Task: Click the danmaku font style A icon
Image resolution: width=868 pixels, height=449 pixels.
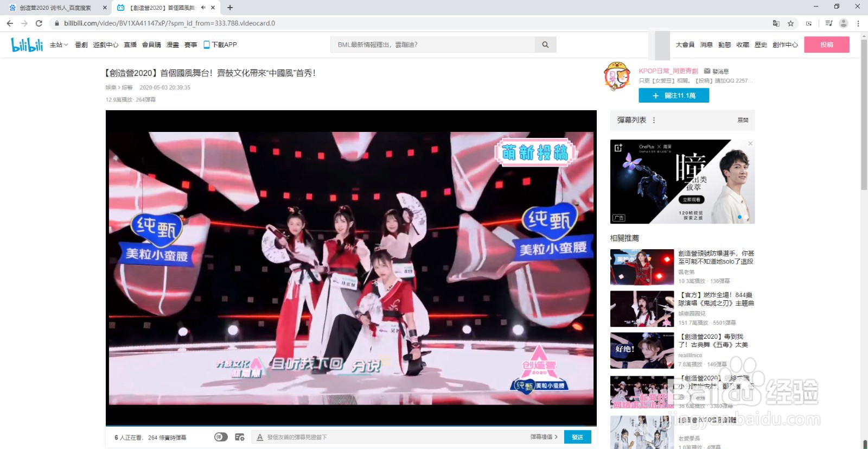Action: [260, 437]
